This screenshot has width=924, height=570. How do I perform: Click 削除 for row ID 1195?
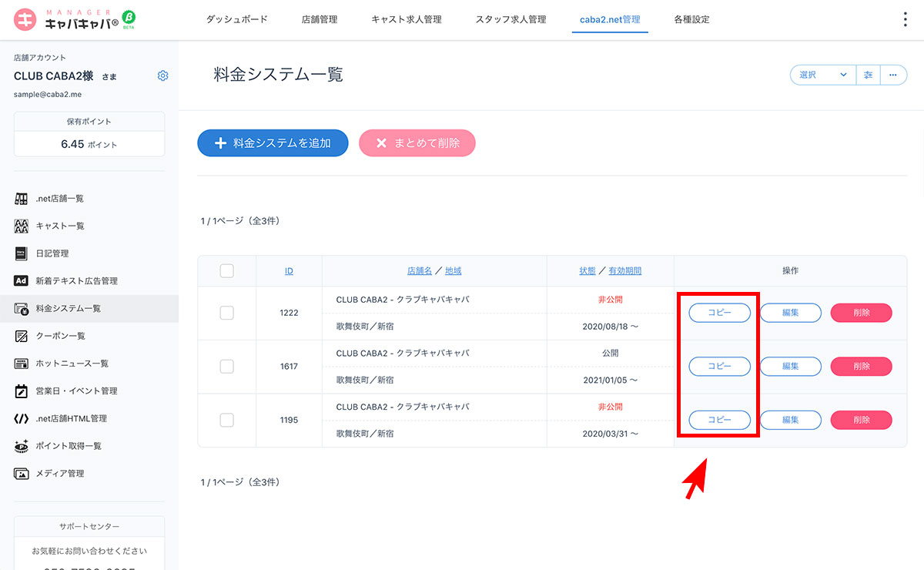tap(861, 420)
